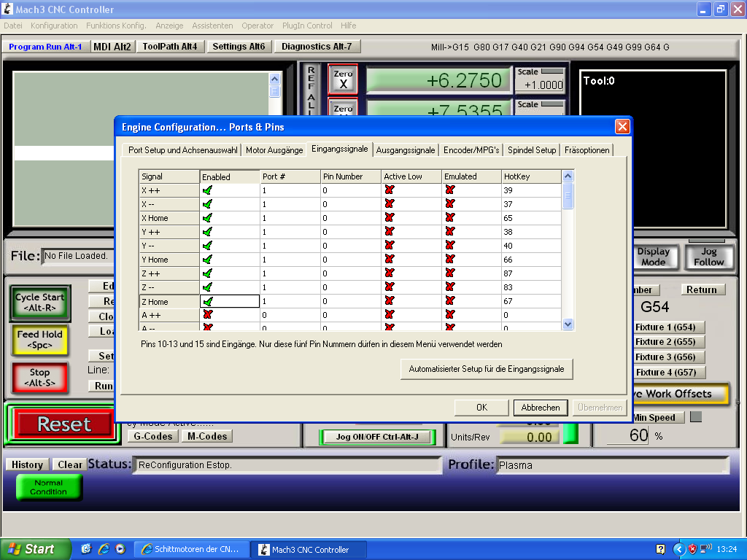Click the Abbrechen button

tap(541, 408)
